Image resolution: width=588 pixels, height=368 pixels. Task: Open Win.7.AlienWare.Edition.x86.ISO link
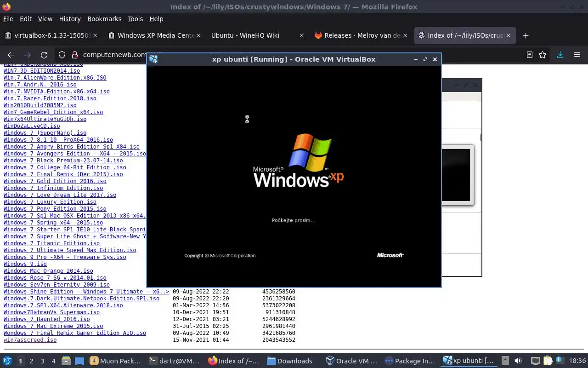55,78
